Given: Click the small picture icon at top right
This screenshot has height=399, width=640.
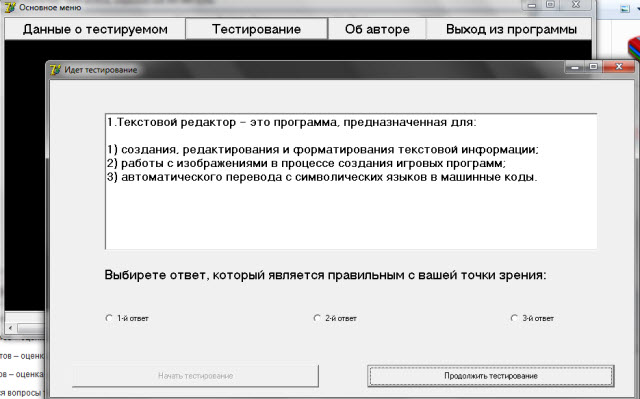Looking at the screenshot, I should point(624,9).
